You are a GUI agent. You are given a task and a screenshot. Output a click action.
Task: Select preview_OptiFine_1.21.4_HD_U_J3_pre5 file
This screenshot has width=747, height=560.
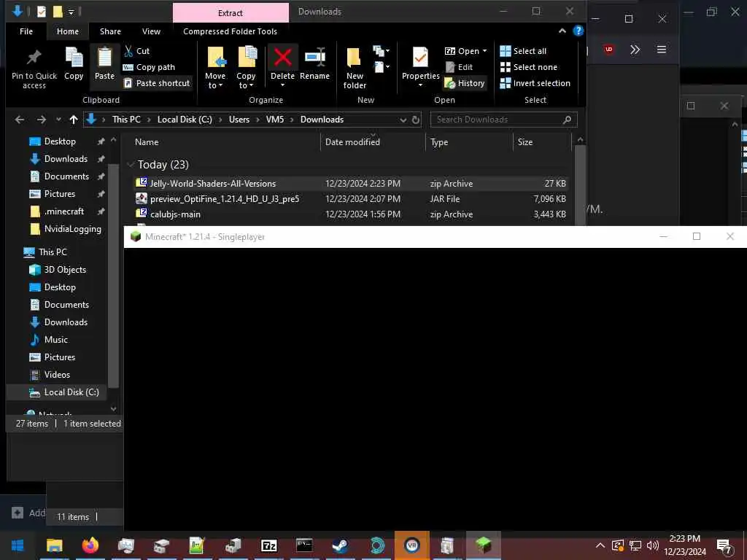click(x=352, y=199)
